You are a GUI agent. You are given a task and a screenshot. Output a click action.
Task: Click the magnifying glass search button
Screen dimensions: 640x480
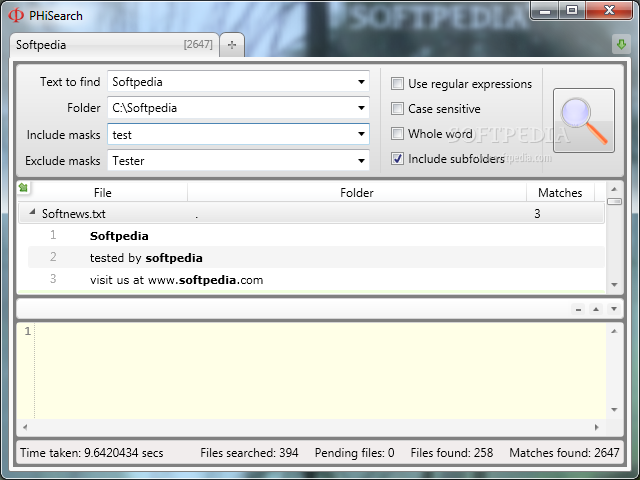(x=584, y=120)
